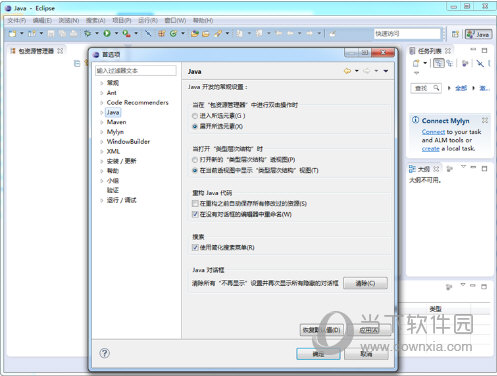Click the Focus on Workweek icon
Screen dimensions: 497x376
465,63
